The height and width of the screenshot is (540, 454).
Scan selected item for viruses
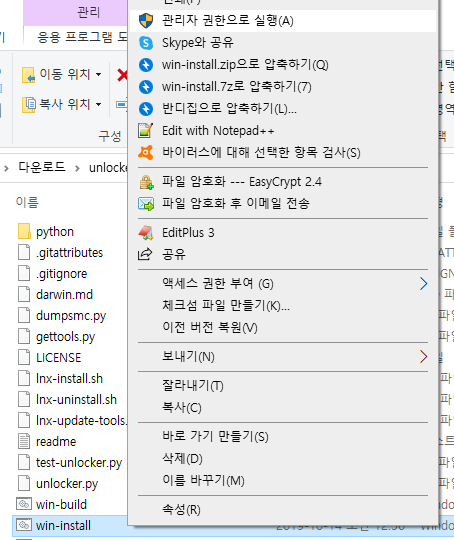(x=282, y=153)
